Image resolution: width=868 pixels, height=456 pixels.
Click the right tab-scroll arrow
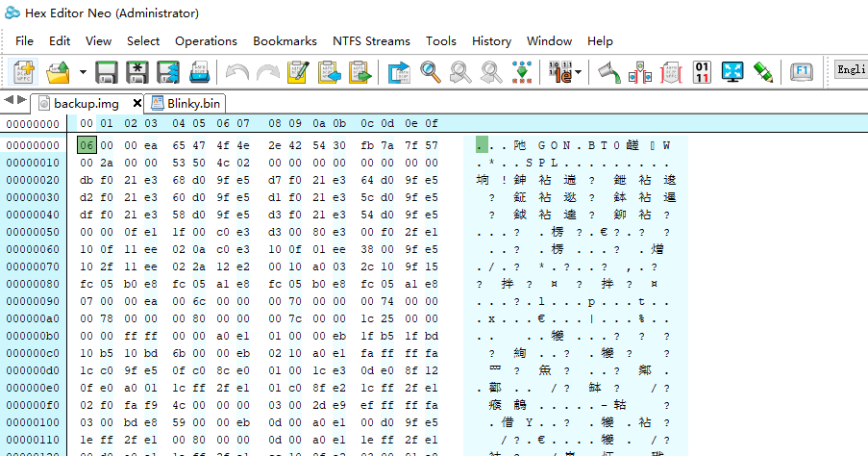pyautogui.click(x=21, y=100)
